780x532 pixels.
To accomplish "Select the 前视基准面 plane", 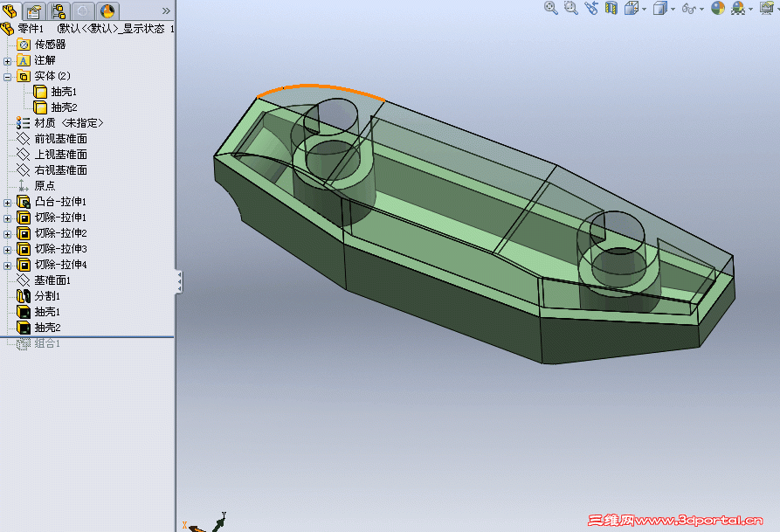I will click(52, 139).
